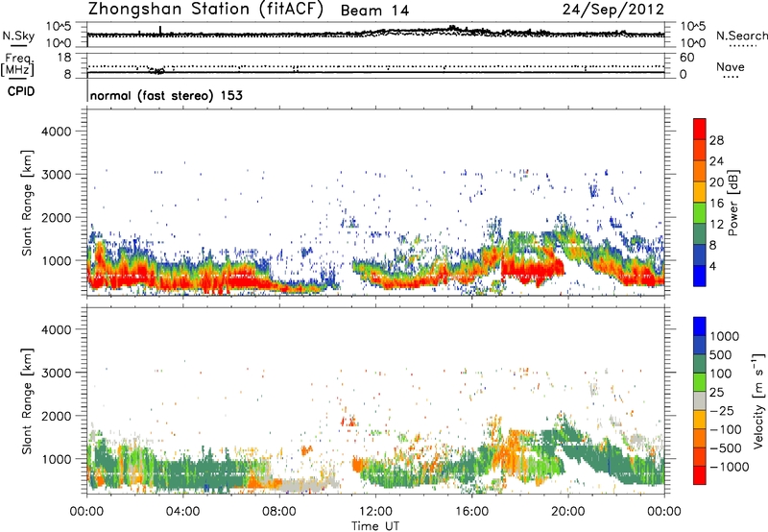The height and width of the screenshot is (532, 768).
Task: Click the '12:00' time axis label
Action: point(375,512)
